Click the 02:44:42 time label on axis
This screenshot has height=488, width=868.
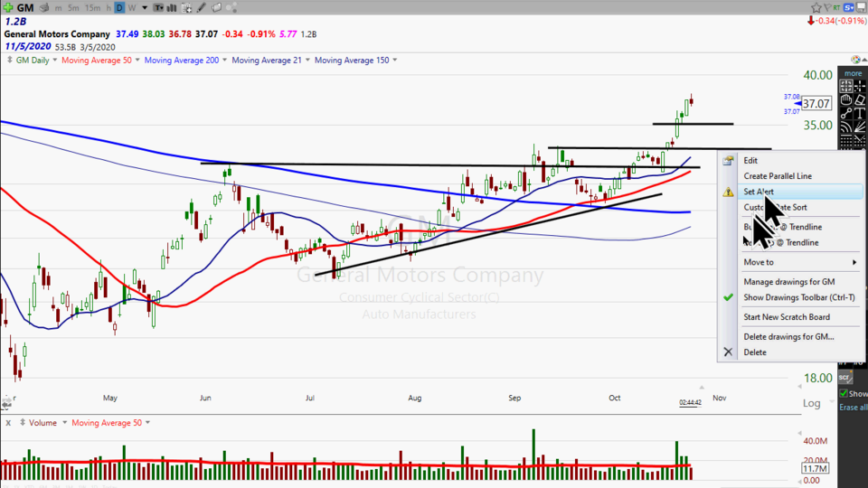click(x=690, y=402)
